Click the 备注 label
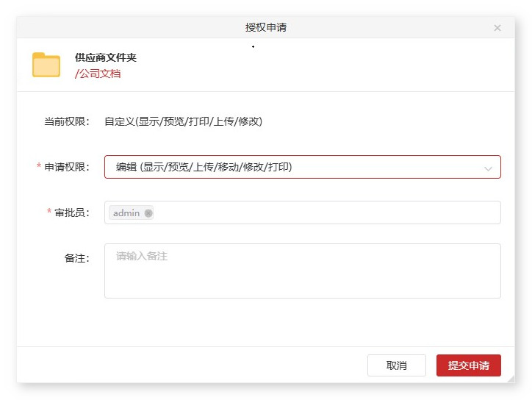The image size is (532, 400). click(76, 258)
